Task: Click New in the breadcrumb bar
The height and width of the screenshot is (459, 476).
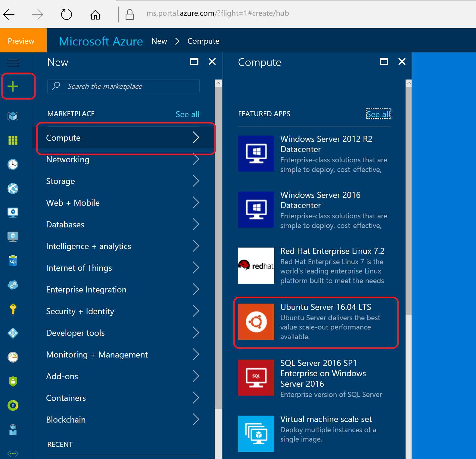Action: (x=159, y=41)
